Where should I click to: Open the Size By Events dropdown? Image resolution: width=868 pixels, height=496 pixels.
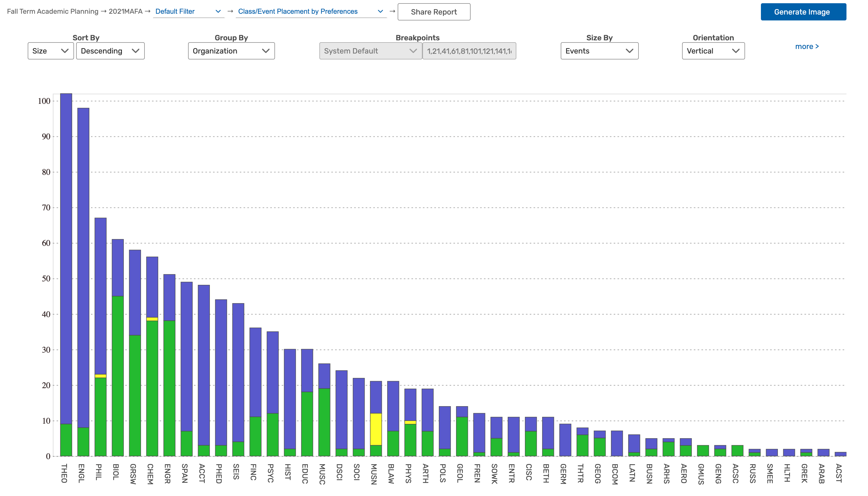(599, 51)
